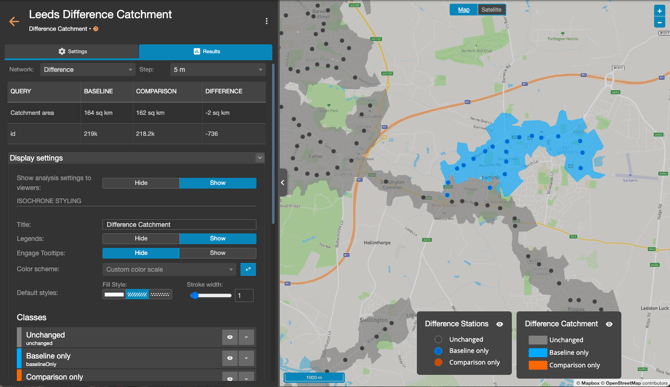Collapse the Display settings section
Screen dimensions: 670x387
259,158
